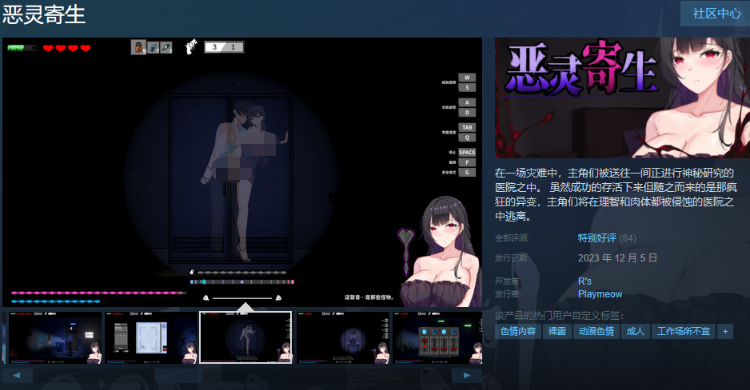This screenshot has height=390, width=750.
Task: Select the highlighted thumbnail with white border
Action: (x=245, y=338)
